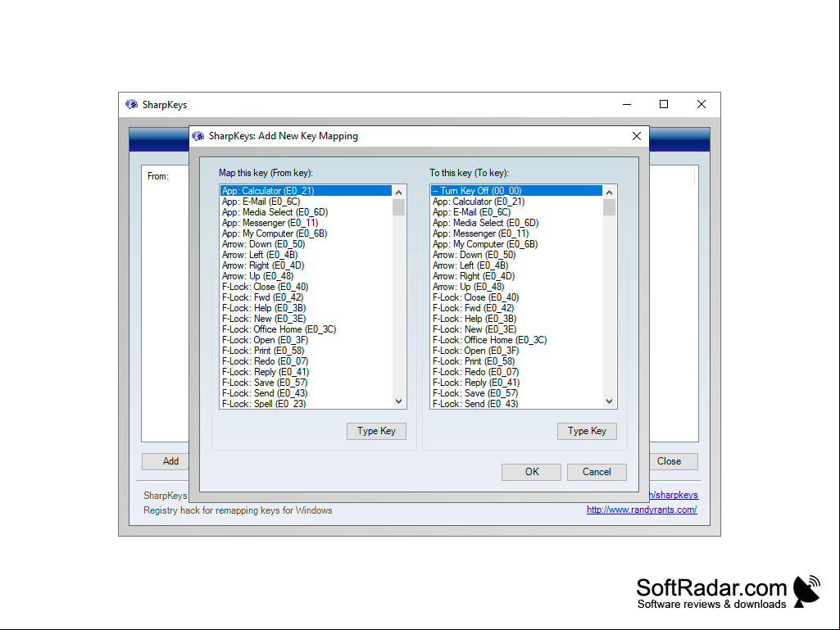Select F-Lock: Office Home in From key list

click(x=306, y=329)
